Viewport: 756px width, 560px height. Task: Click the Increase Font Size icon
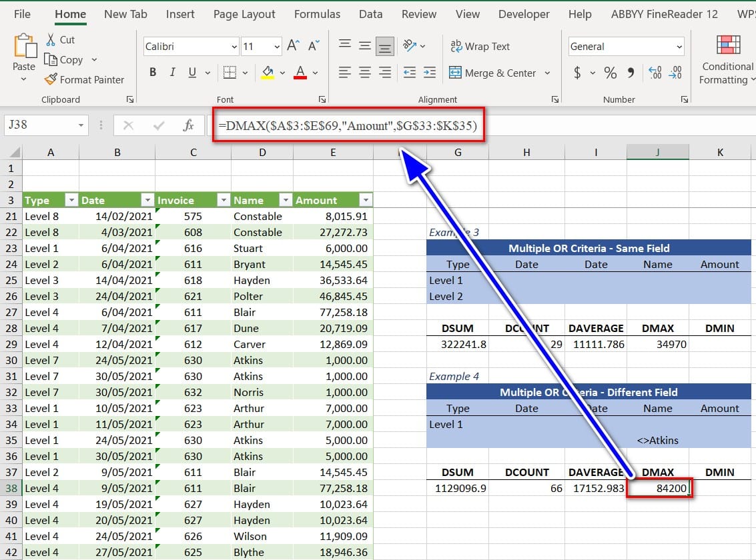pyautogui.click(x=293, y=46)
